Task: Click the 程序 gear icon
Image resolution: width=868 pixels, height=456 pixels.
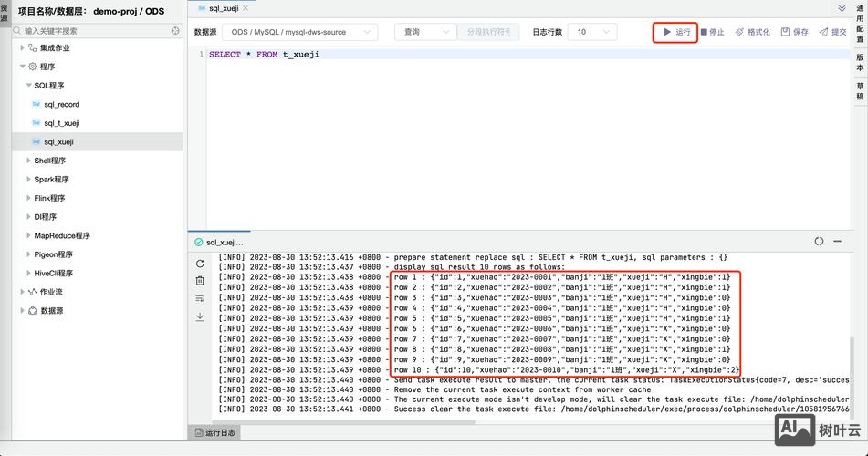Action: tap(33, 67)
